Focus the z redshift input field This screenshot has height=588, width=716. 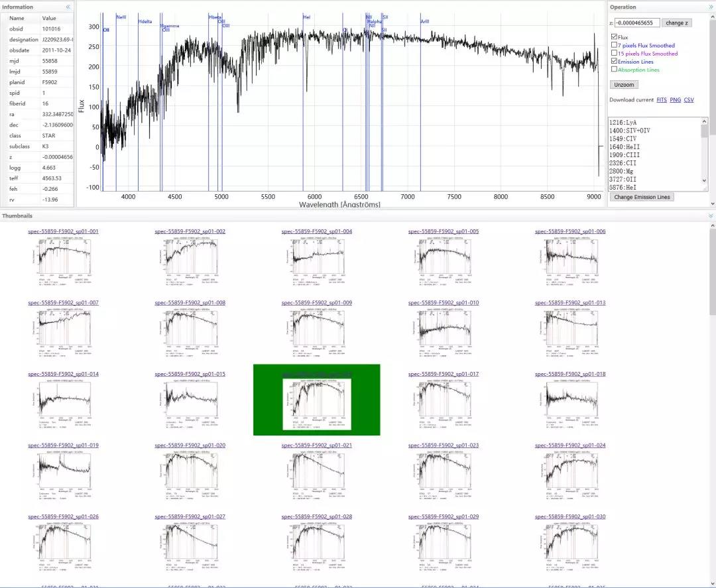point(637,23)
